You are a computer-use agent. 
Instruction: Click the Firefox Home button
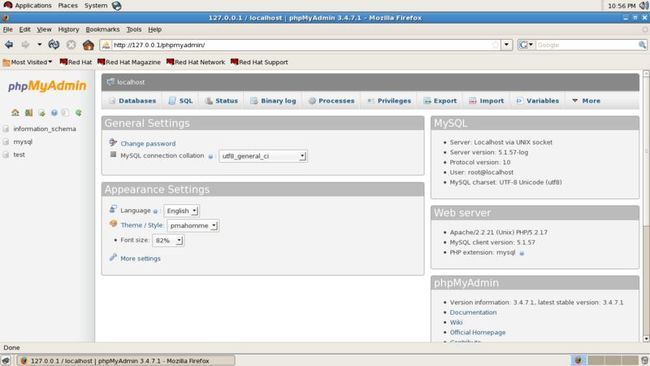88,44
